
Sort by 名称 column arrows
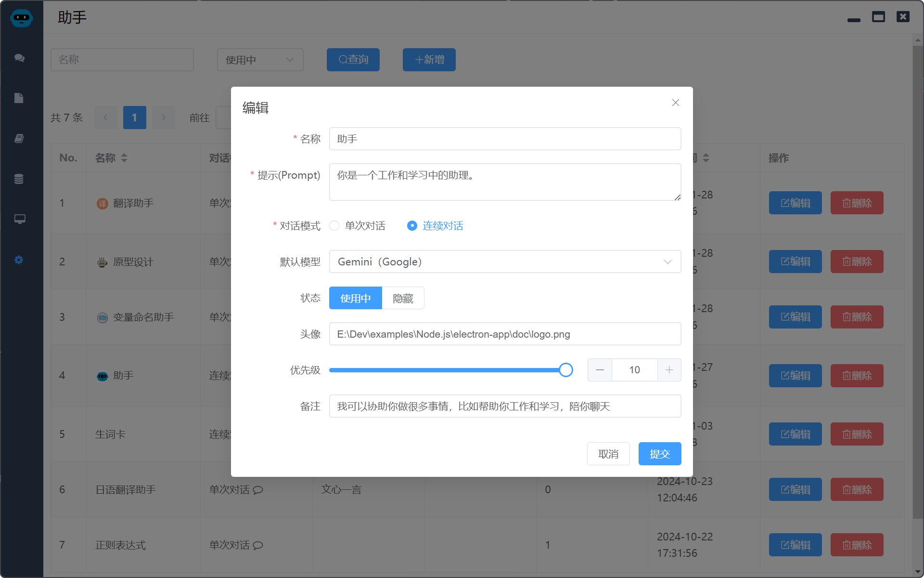pyautogui.click(x=124, y=158)
